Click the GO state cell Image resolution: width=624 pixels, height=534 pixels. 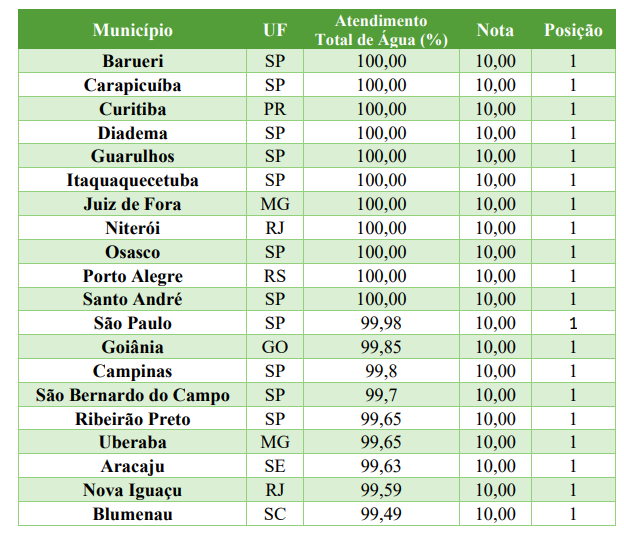click(x=275, y=347)
